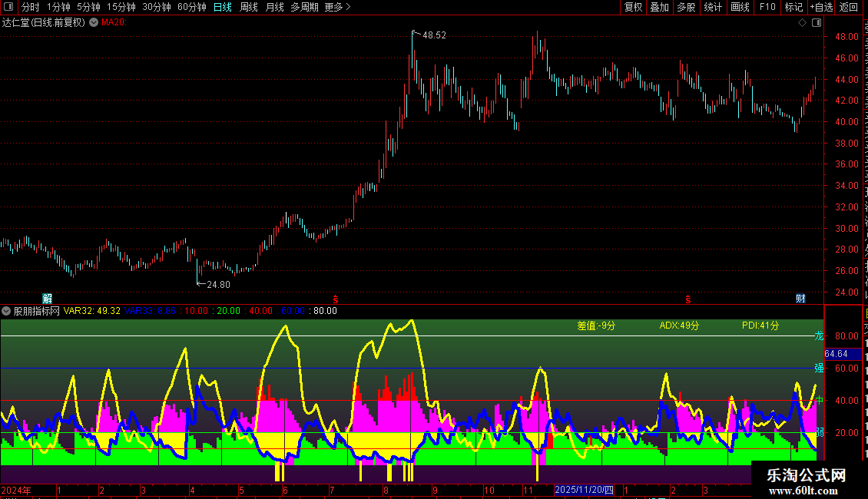
Task: Expand the 更多 periods menu
Action: [x=337, y=7]
